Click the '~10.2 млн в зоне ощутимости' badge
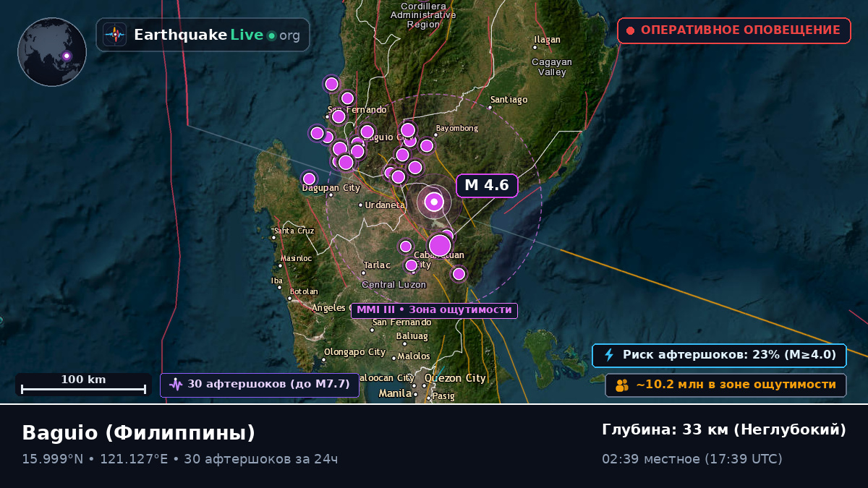Image resolution: width=868 pixels, height=488 pixels. [726, 385]
